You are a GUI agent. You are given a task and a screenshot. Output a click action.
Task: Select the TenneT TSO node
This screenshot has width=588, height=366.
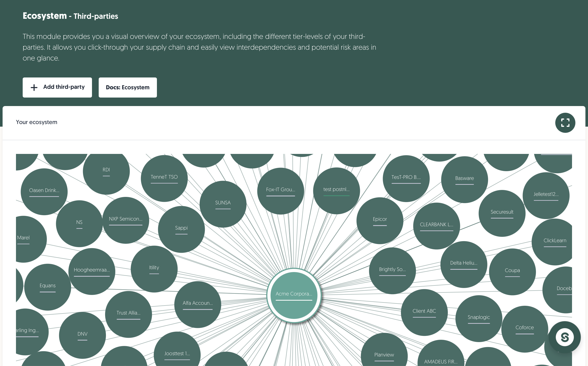(x=164, y=178)
